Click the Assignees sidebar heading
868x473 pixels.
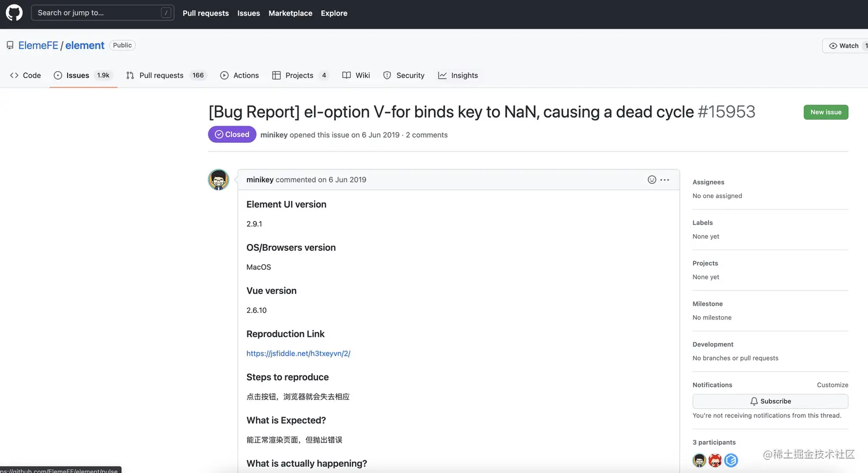pyautogui.click(x=708, y=183)
